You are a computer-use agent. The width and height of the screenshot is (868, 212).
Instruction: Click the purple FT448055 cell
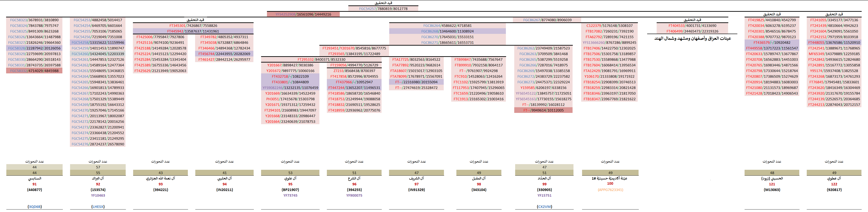click(x=834, y=42)
